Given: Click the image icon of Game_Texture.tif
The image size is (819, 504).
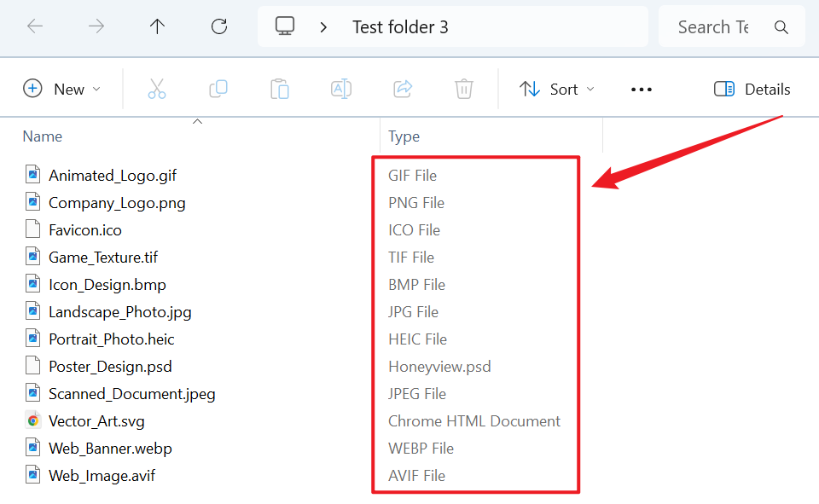Looking at the screenshot, I should tap(33, 256).
